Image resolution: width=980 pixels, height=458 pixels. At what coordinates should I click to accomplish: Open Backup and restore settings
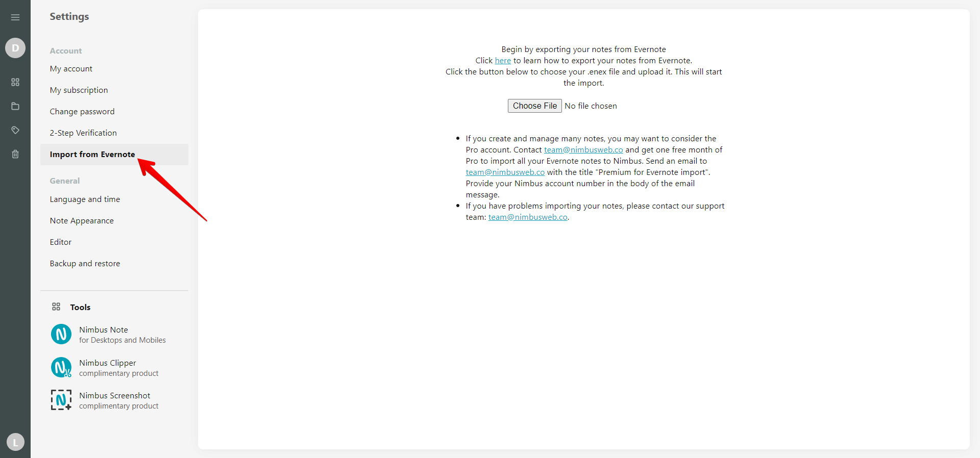[114, 264]
